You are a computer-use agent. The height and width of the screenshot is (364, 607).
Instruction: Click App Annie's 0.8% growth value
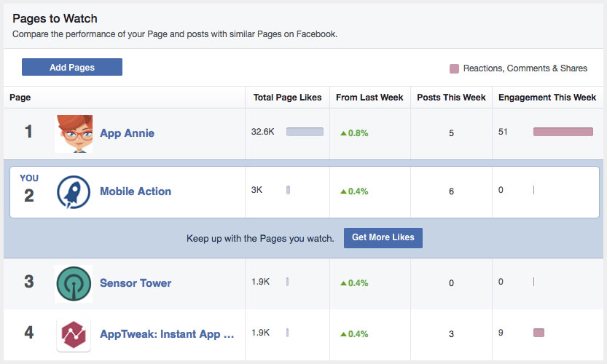click(354, 133)
